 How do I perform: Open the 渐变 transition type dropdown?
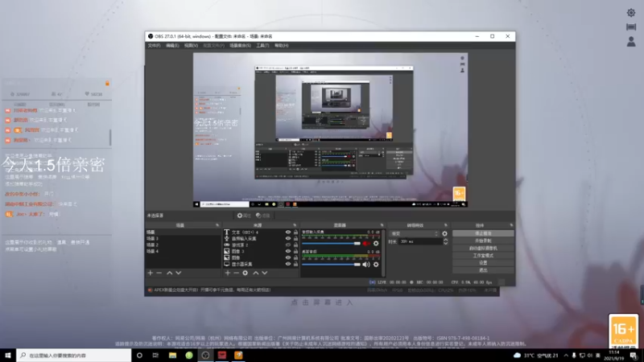pyautogui.click(x=414, y=233)
